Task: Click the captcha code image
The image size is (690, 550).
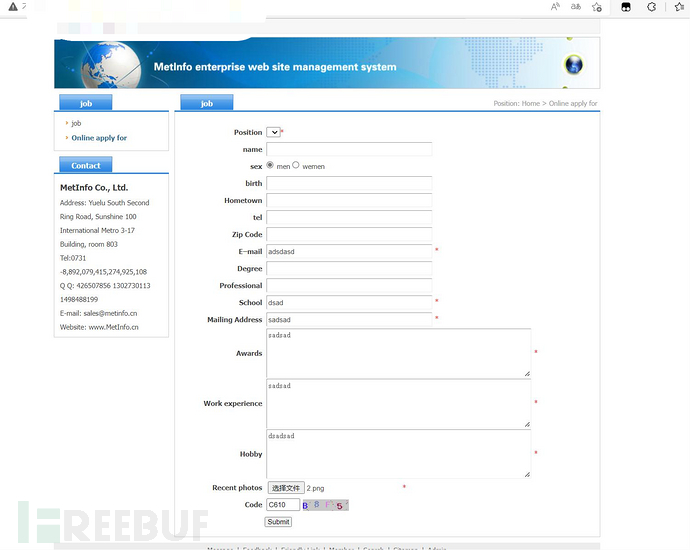Action: pyautogui.click(x=325, y=505)
